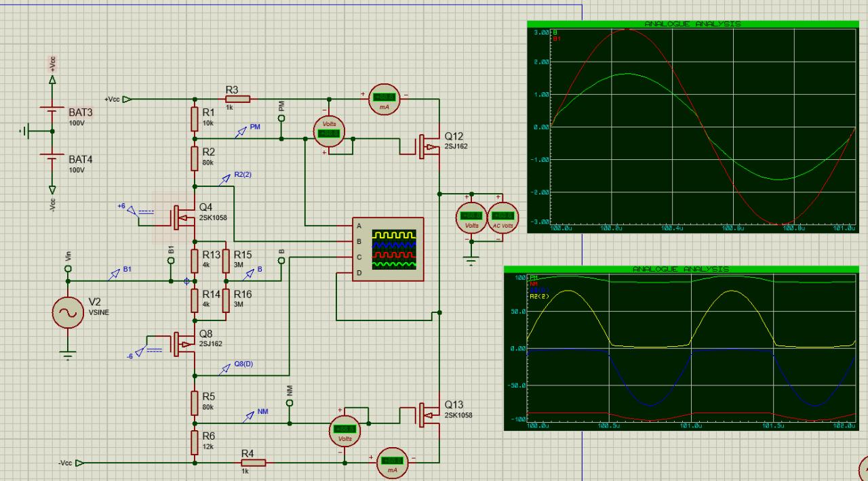Click the Volts meter beside Q12 gate
The height and width of the screenshot is (481, 868).
click(328, 132)
